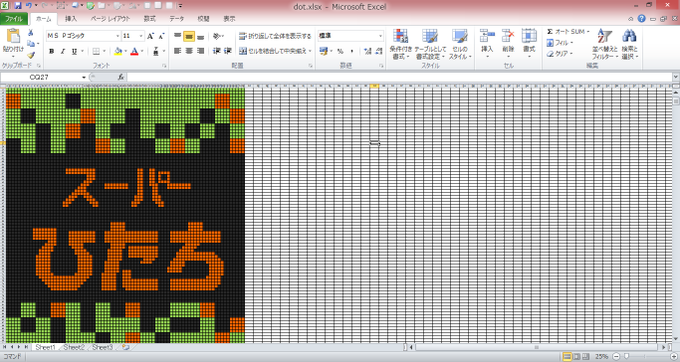Image resolution: width=680 pixels, height=362 pixels.
Task: Click Wrap Text (折り返して全体を表示する)
Action: click(275, 36)
